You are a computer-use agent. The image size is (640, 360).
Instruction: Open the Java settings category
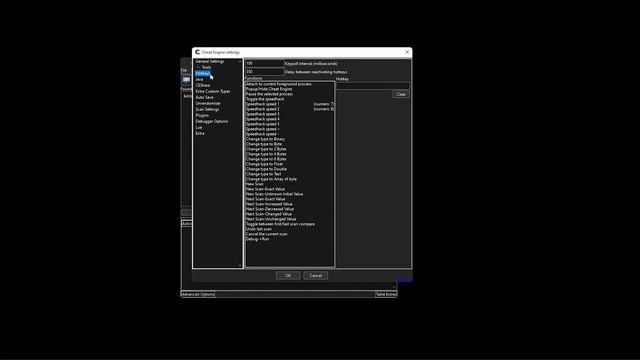(x=199, y=79)
